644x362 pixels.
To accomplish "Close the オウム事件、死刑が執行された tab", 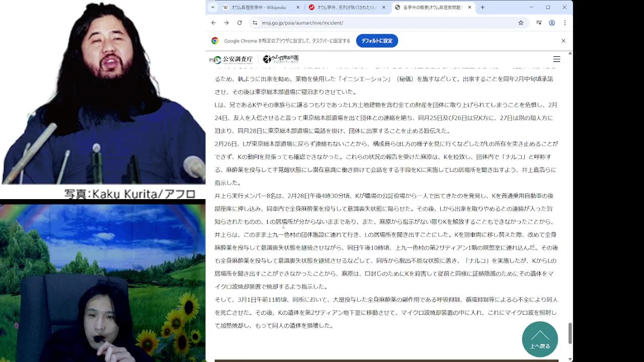I will pyautogui.click(x=384, y=8).
